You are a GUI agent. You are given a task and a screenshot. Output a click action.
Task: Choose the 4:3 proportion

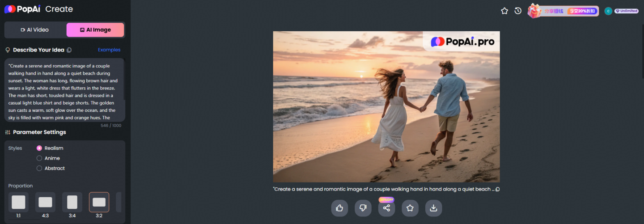[x=45, y=202]
